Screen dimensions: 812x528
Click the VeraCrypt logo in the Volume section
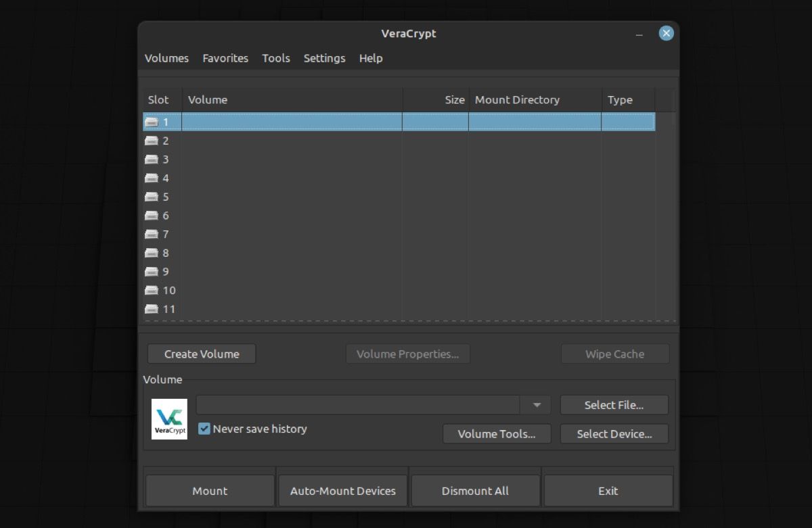click(169, 418)
